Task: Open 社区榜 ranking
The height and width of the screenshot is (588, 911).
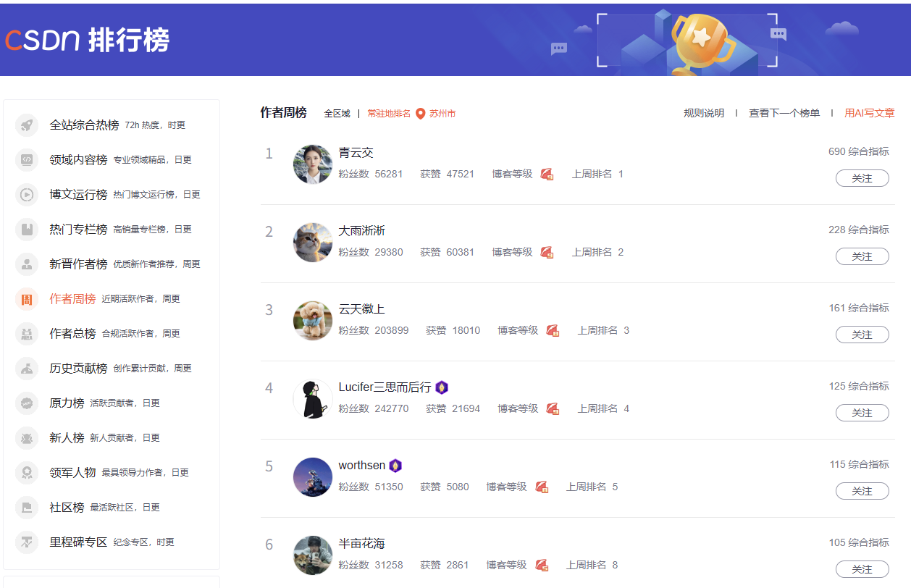Action: 67,508
